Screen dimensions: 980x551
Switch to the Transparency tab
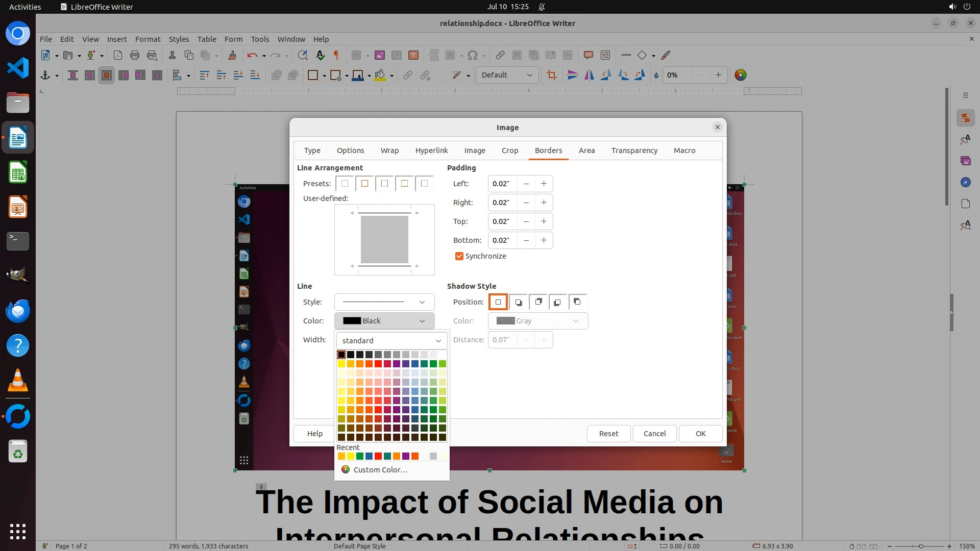pos(634,151)
